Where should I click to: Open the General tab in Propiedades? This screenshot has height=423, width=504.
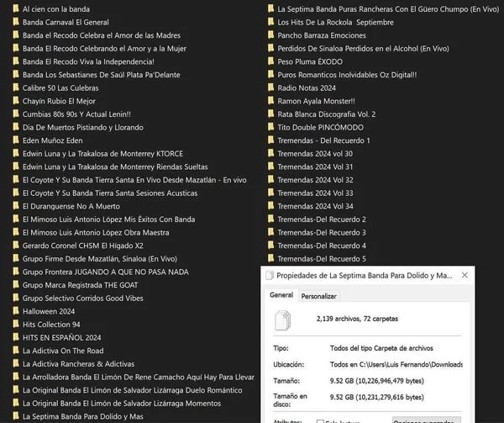pos(281,295)
